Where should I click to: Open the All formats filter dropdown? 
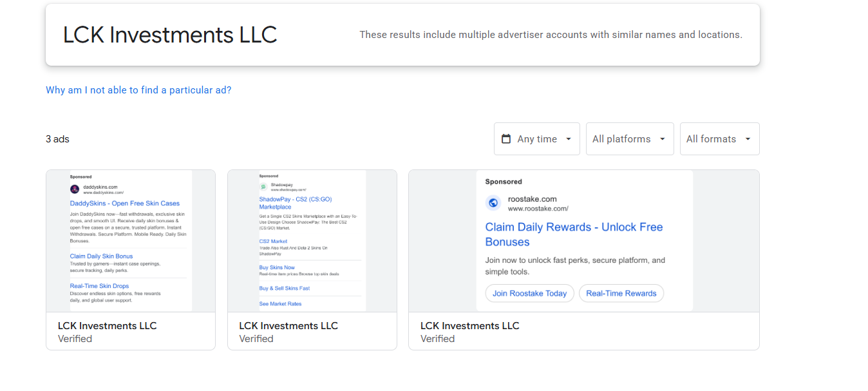[720, 139]
